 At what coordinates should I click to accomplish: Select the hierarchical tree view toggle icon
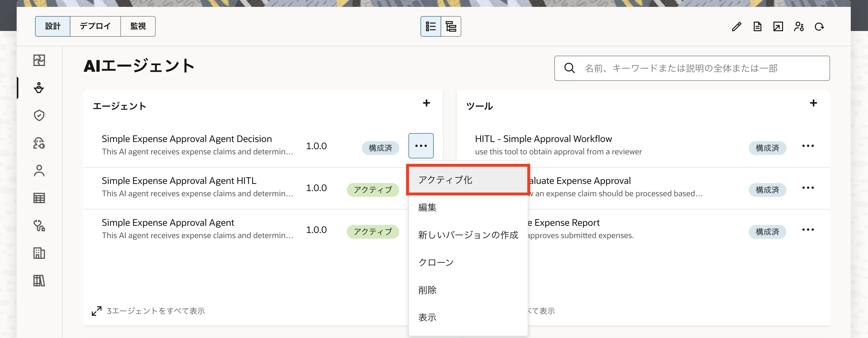pyautogui.click(x=451, y=26)
